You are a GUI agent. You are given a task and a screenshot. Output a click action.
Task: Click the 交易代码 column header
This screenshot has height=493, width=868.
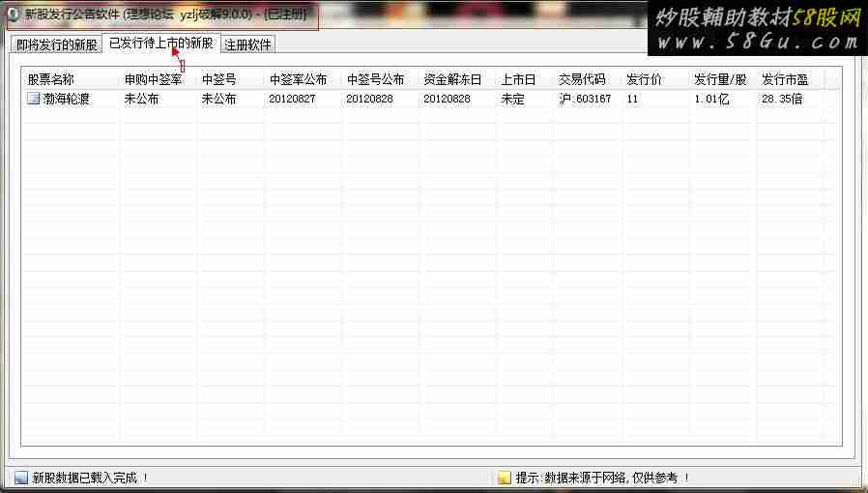click(581, 79)
